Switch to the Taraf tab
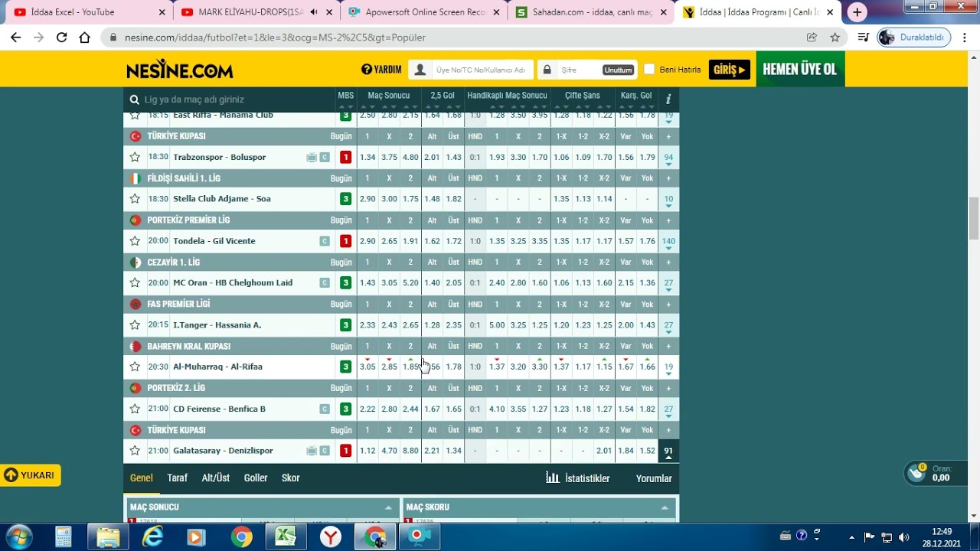 (x=177, y=478)
